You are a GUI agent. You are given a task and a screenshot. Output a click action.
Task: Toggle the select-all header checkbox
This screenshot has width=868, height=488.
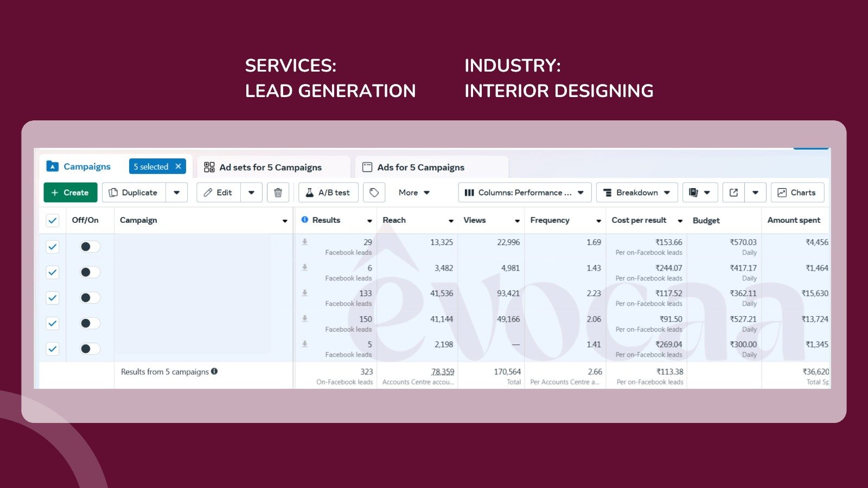click(x=53, y=220)
